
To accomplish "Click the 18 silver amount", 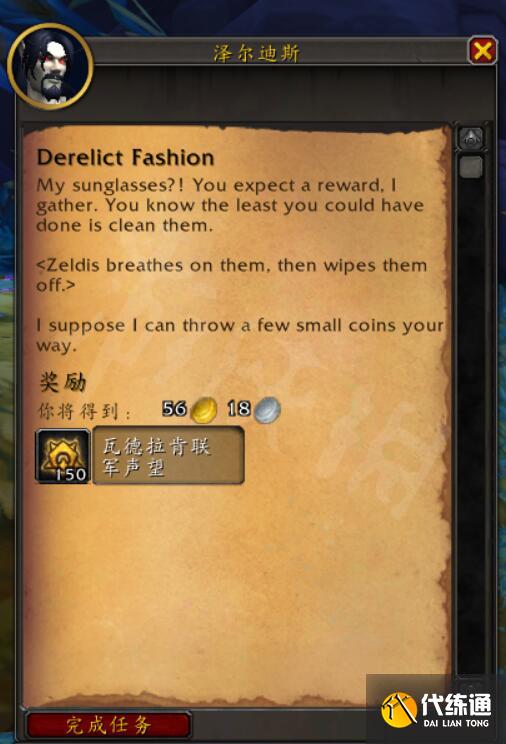I will [239, 409].
